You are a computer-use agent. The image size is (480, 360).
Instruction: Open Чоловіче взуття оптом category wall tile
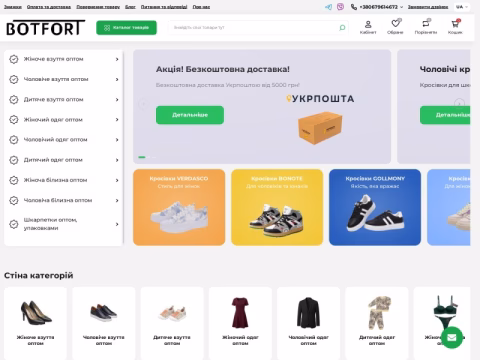[x=104, y=323]
